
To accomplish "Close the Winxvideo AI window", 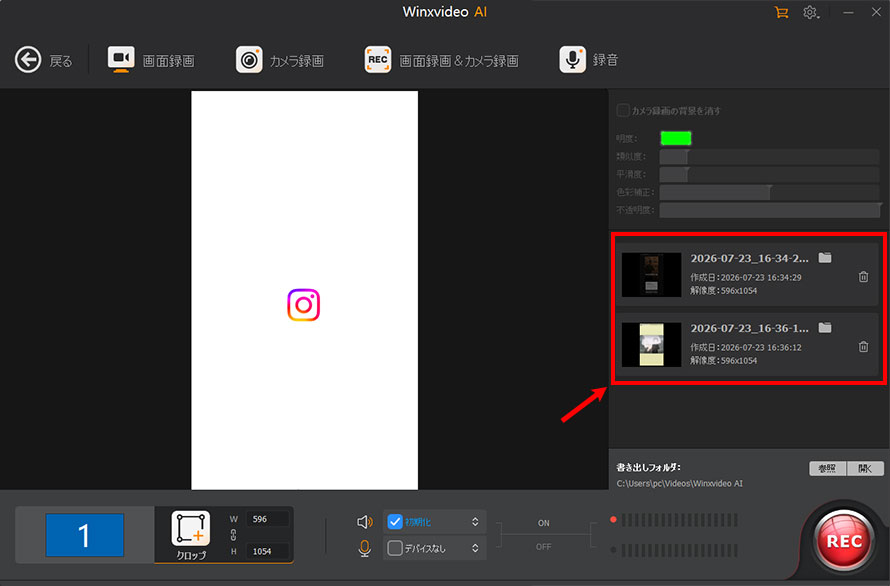I will click(x=876, y=12).
